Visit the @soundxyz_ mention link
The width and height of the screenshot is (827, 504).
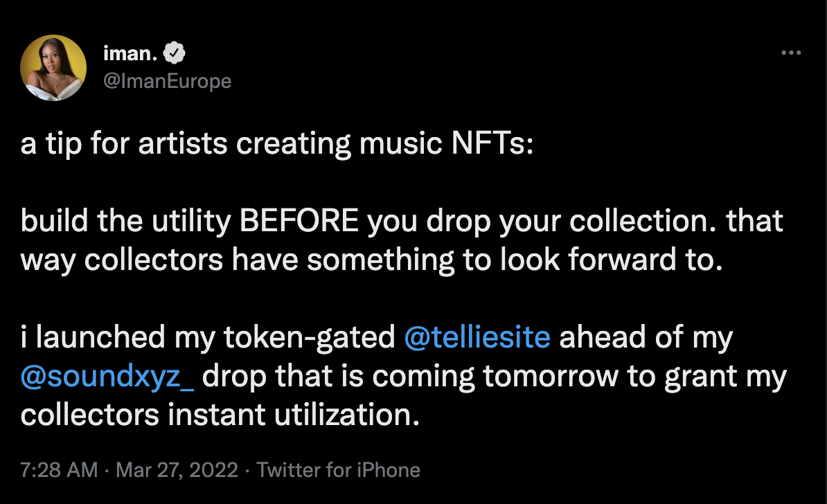[x=107, y=377]
